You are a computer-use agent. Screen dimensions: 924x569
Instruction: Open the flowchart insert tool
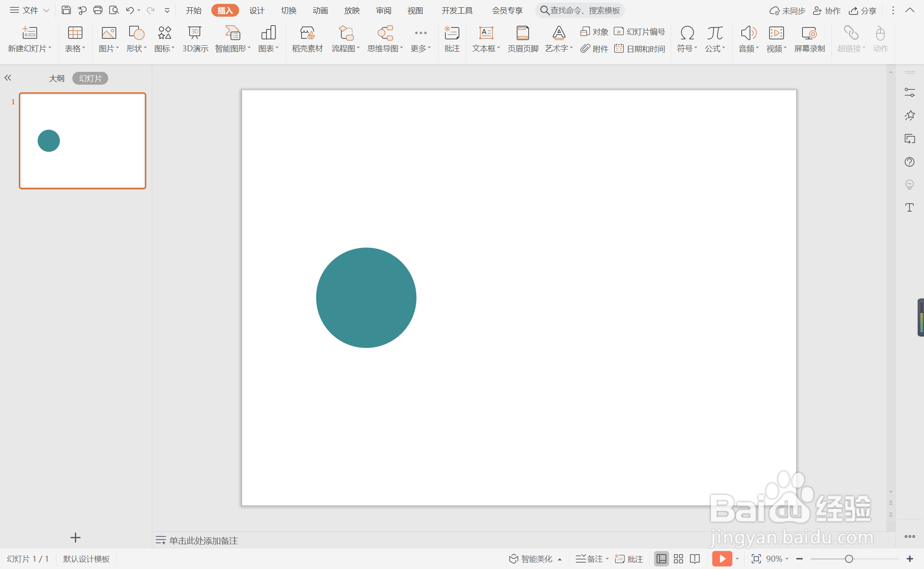coord(345,39)
